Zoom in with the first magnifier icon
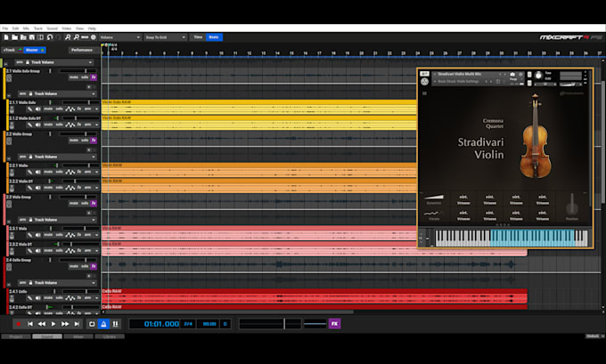Screen dimensions: 606x364 point(68,37)
